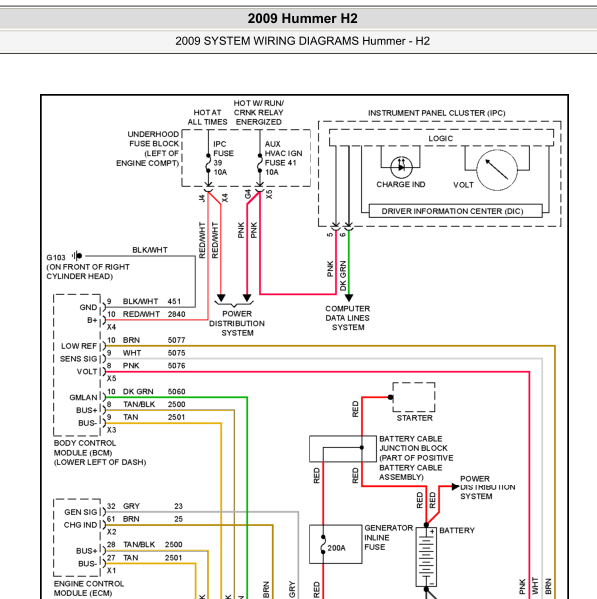Click the "HOT AT ALL TIMES" label
The height and width of the screenshot is (599, 597).
(207, 117)
